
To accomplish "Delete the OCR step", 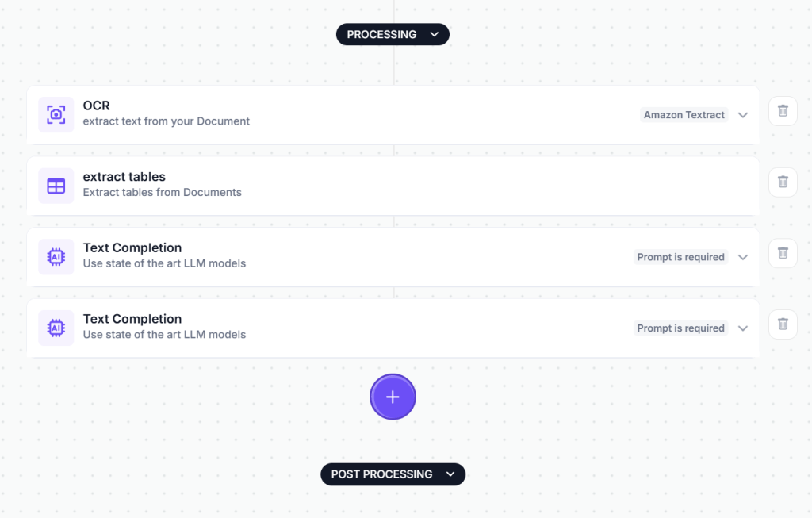I will tap(783, 111).
